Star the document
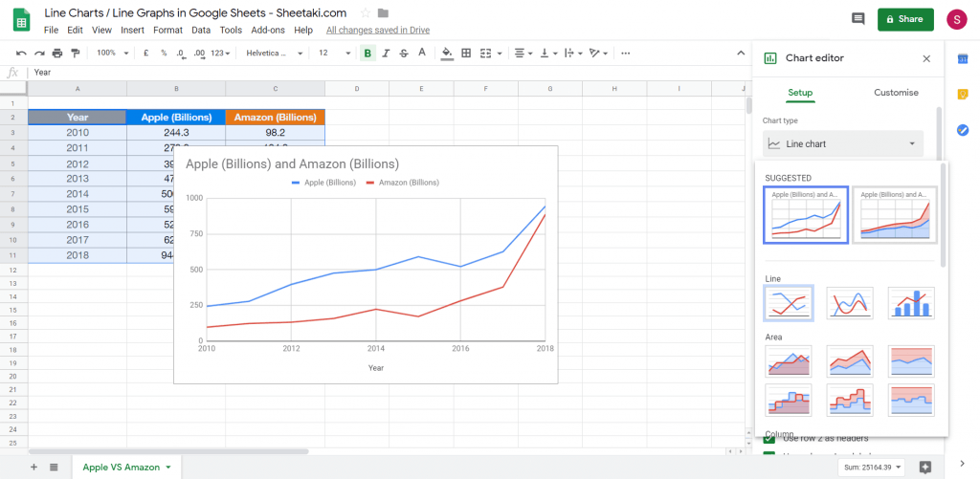This screenshot has width=980, height=479. pyautogui.click(x=366, y=13)
